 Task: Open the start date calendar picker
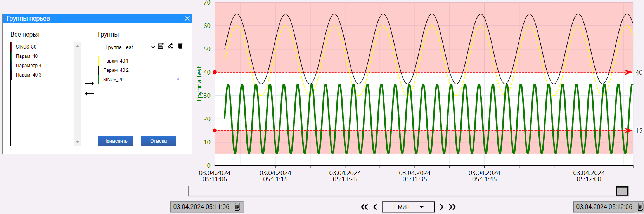coord(237,207)
